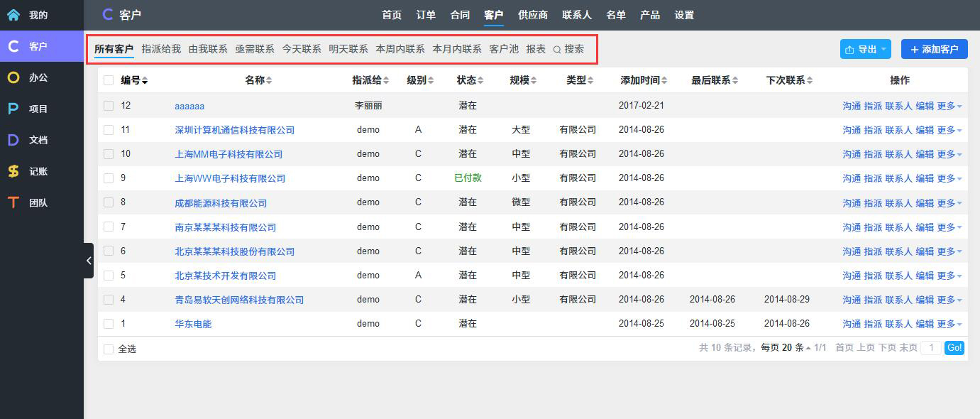Click the page number input field

click(x=931, y=348)
